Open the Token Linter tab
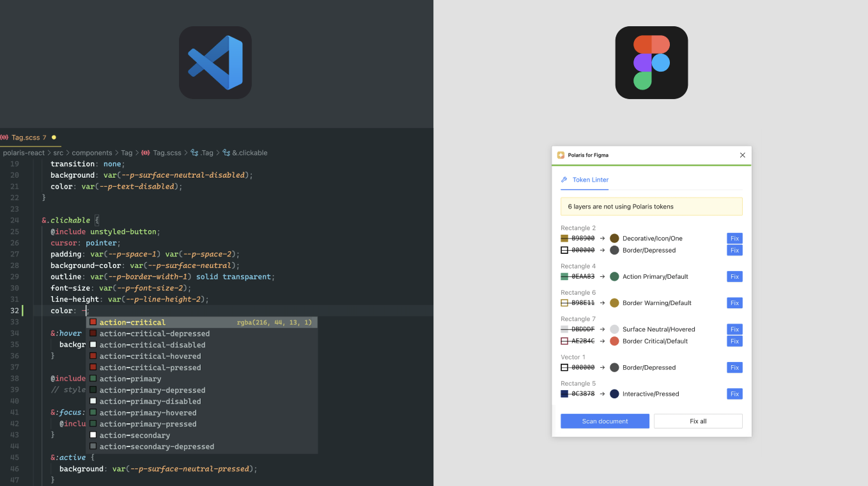The height and width of the screenshot is (486, 868). coord(590,180)
